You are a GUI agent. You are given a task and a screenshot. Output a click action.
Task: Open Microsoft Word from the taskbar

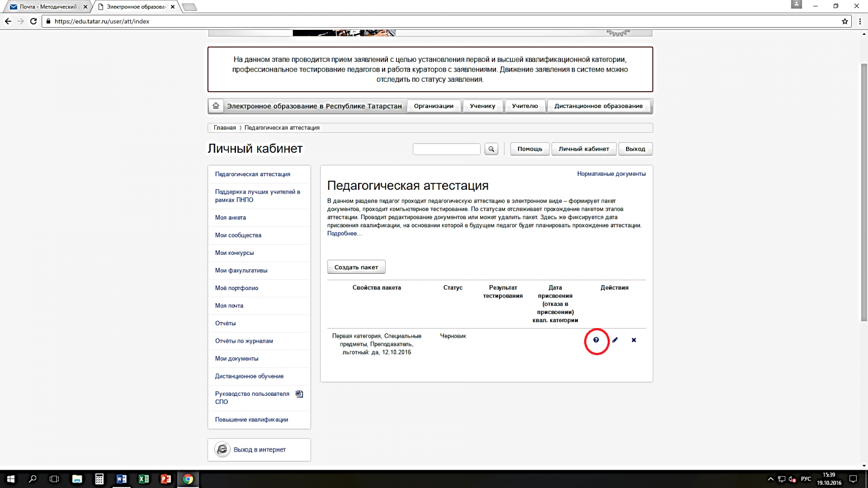tap(122, 479)
